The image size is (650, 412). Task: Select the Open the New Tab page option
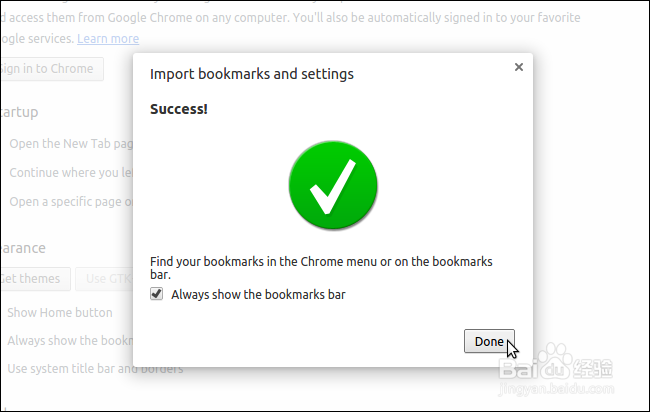[x=70, y=143]
